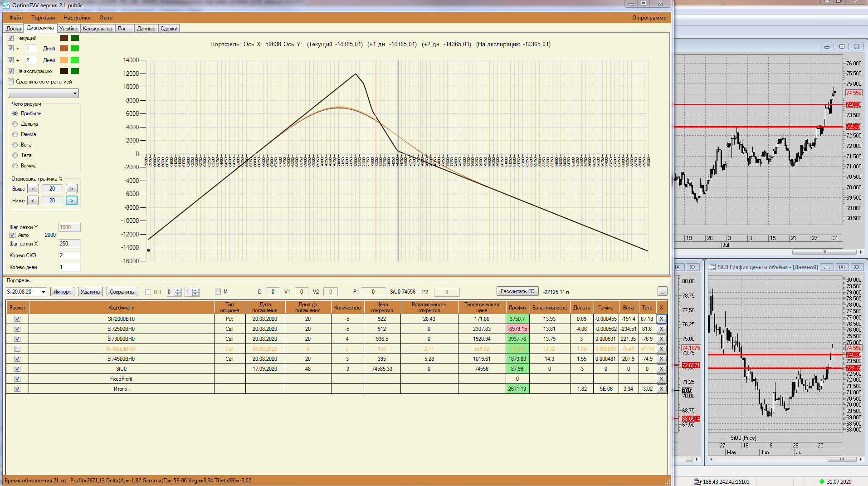Click the brown color swatch for Текущий

point(64,38)
